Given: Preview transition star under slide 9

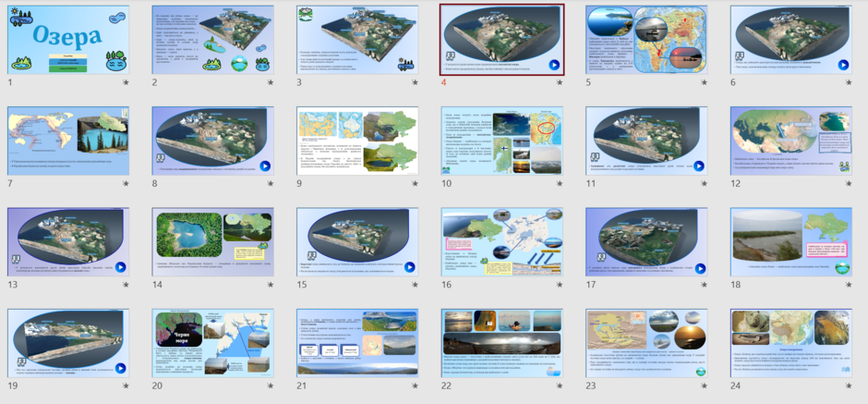Looking at the screenshot, I should click(x=415, y=183).
